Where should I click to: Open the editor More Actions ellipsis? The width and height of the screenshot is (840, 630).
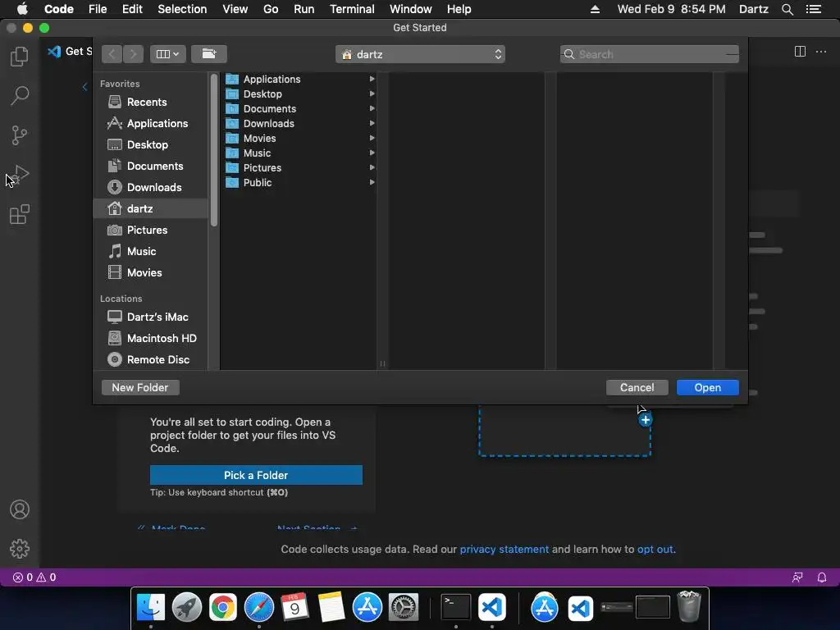pos(820,52)
